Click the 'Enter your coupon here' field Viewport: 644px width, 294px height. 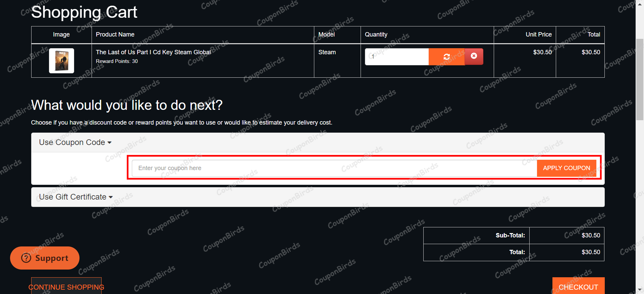click(x=334, y=168)
